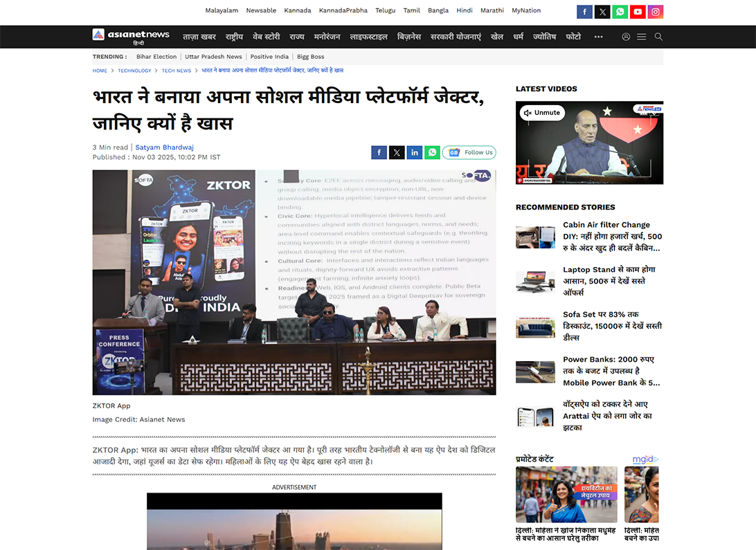
Task: Click the user profile account icon
Action: coord(626,37)
